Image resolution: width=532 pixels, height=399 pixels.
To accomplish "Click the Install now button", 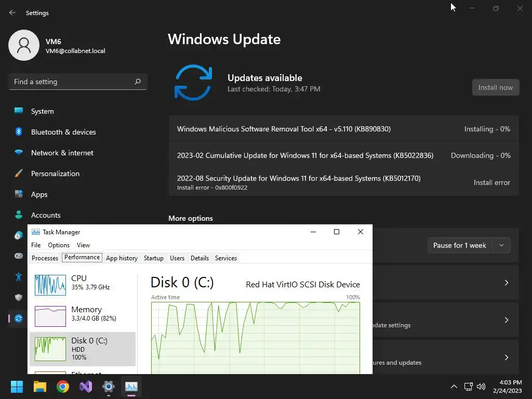I will [496, 87].
